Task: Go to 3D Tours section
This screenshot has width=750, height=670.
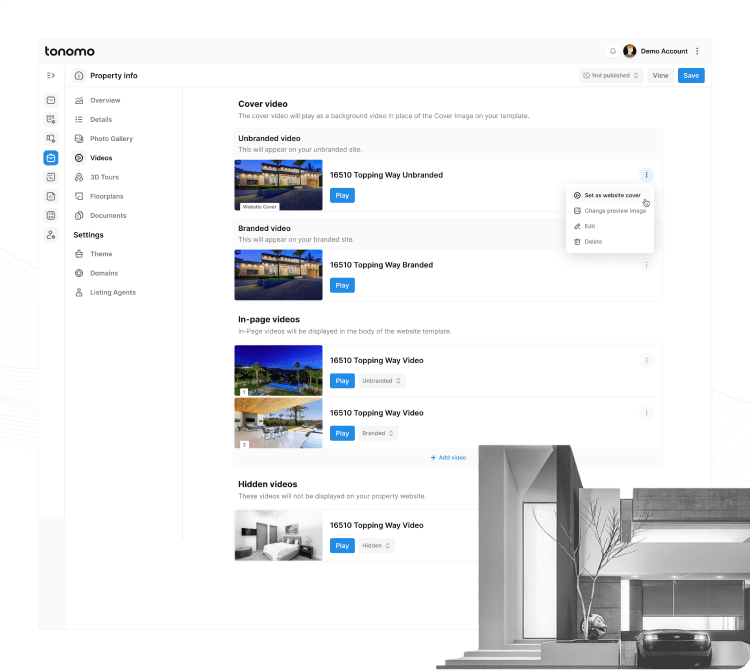Action: pos(105,177)
